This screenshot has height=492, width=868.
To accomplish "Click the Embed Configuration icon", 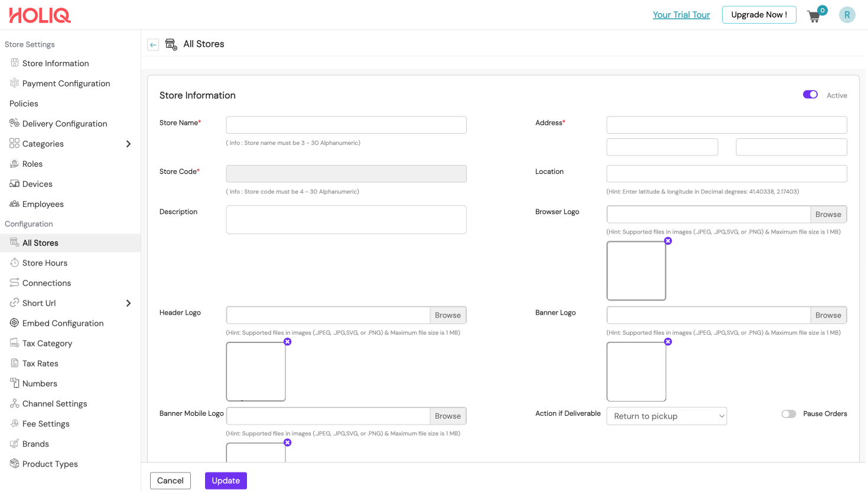I will (15, 323).
